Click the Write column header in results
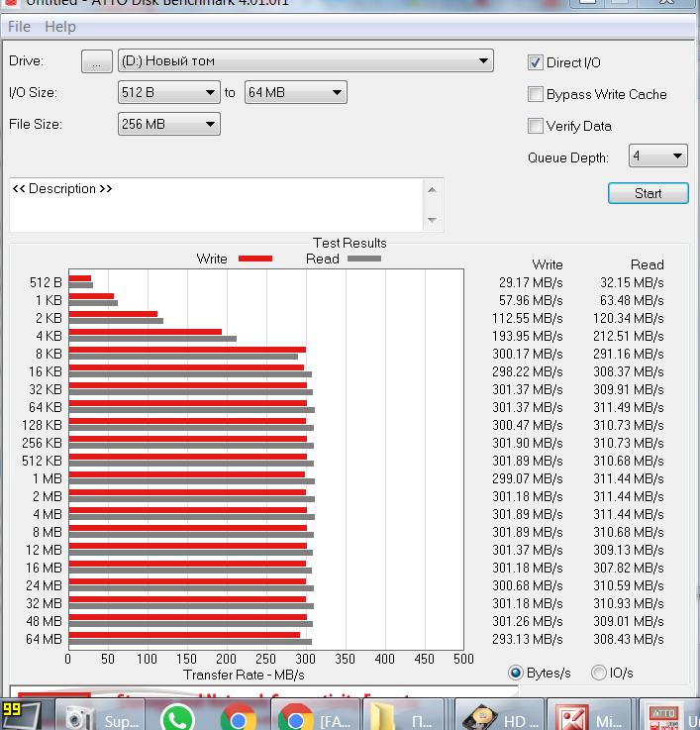This screenshot has width=700, height=730. [x=548, y=264]
